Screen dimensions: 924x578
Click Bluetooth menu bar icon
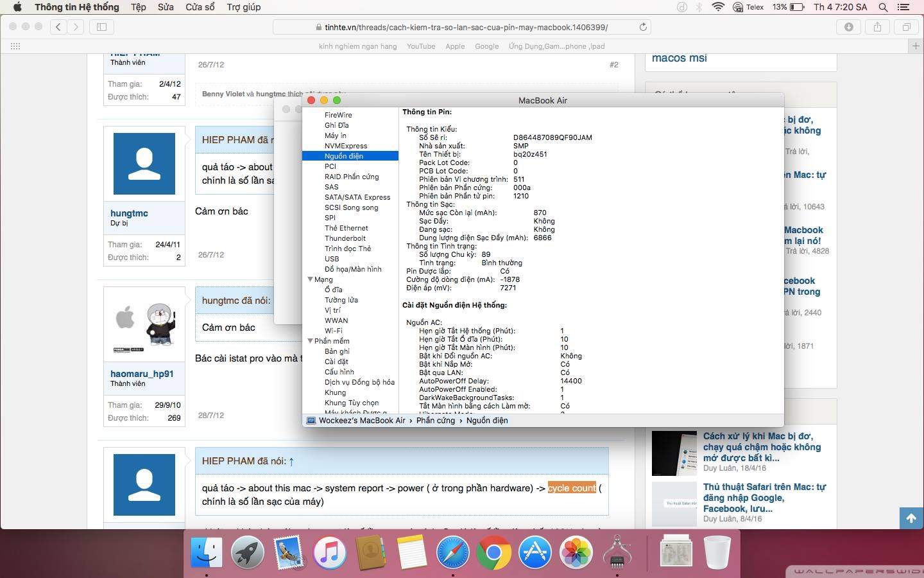(x=699, y=7)
